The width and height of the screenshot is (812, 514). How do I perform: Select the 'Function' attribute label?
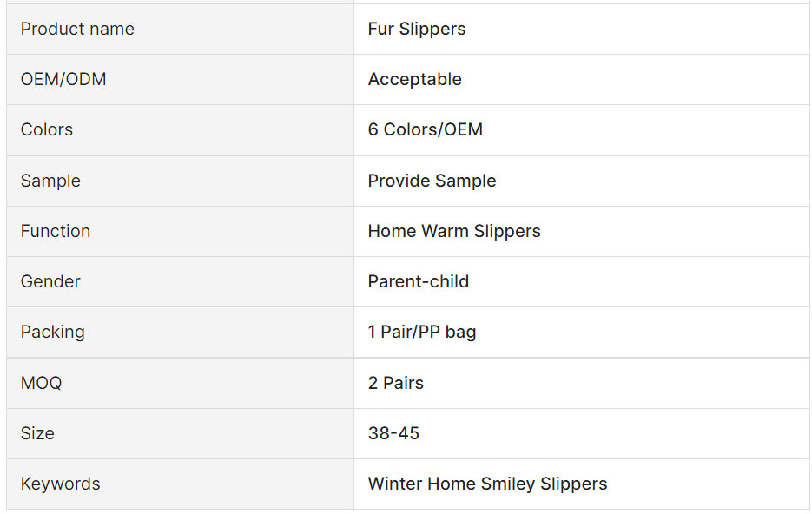[56, 231]
